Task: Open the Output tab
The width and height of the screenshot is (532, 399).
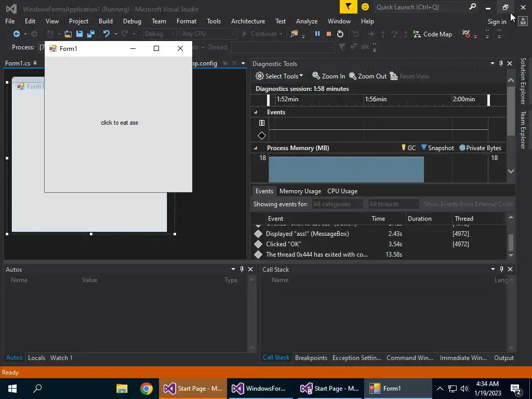Action: (504, 357)
